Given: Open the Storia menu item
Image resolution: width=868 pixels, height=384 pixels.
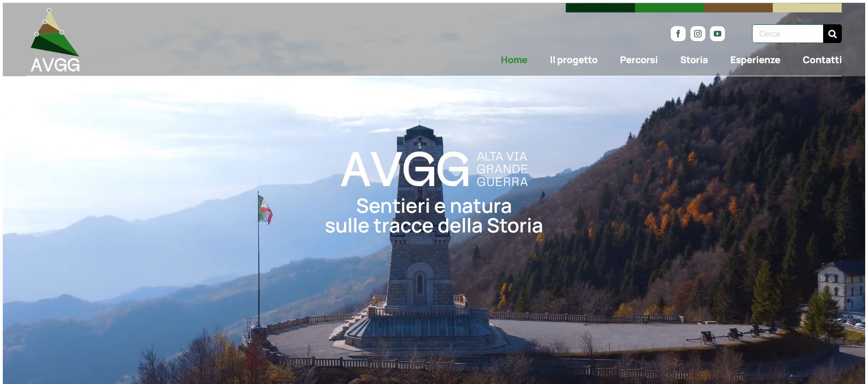Looking at the screenshot, I should click(694, 60).
